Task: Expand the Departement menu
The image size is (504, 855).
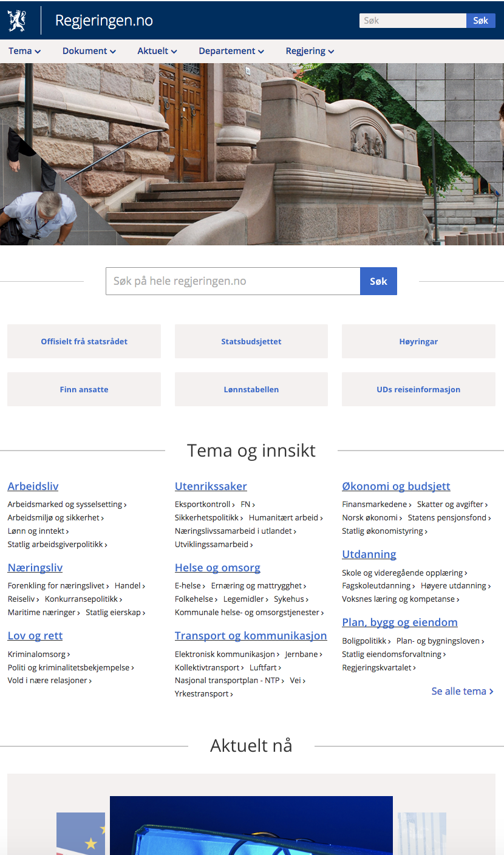Action: click(231, 51)
